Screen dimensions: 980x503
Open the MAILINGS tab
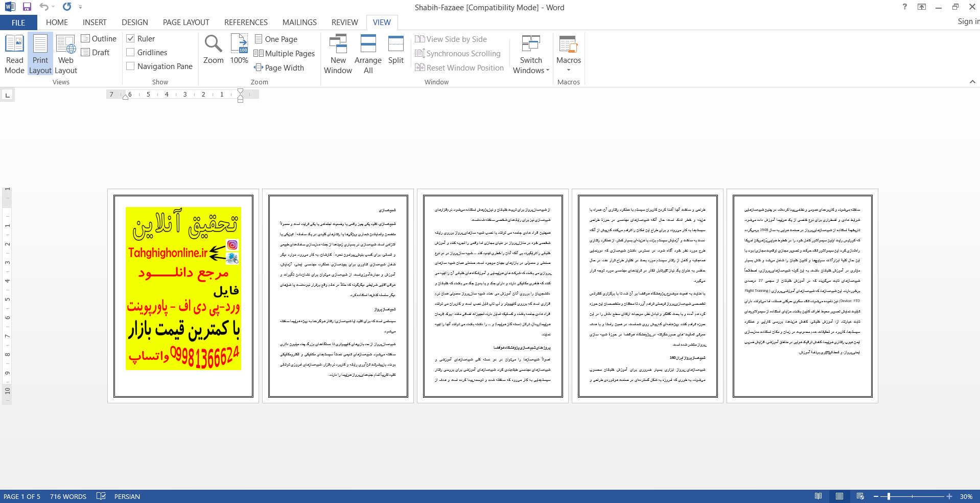pos(299,22)
